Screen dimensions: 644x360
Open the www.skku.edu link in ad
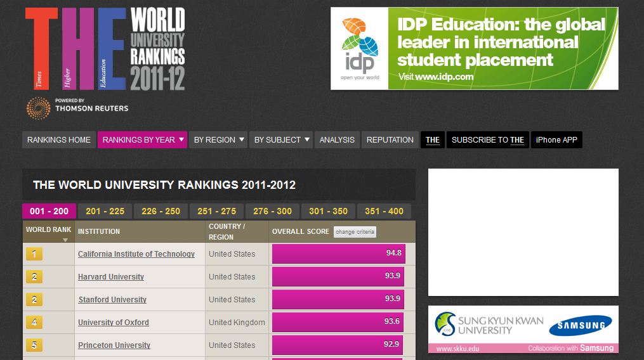tap(457, 349)
